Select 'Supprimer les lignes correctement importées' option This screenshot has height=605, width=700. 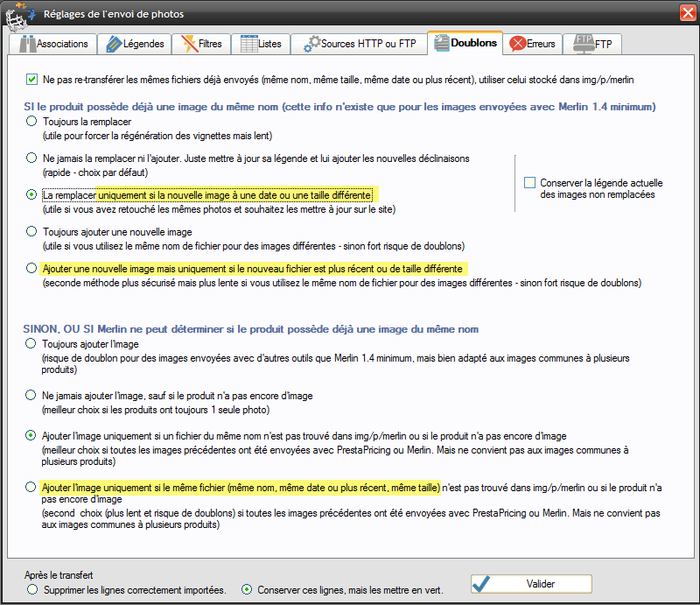[32, 589]
